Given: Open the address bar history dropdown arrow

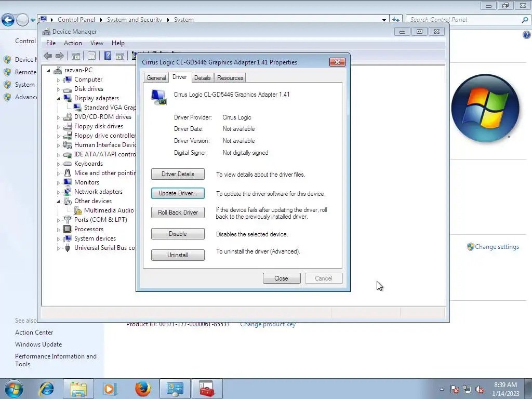Looking at the screenshot, I should (x=384, y=20).
